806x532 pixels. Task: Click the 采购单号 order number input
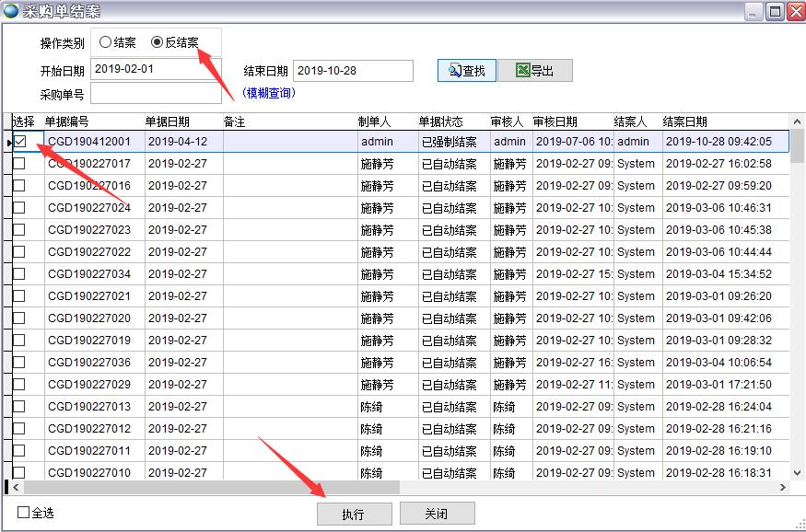156,94
